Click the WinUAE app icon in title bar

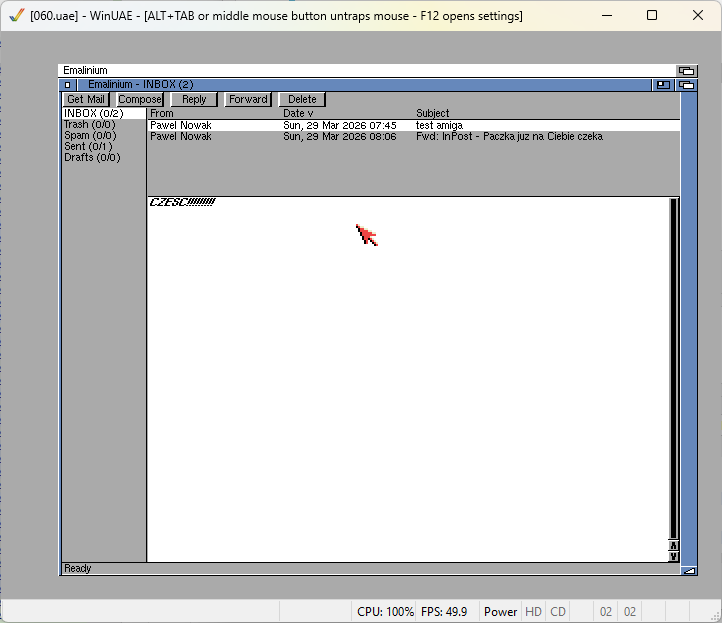[17, 16]
